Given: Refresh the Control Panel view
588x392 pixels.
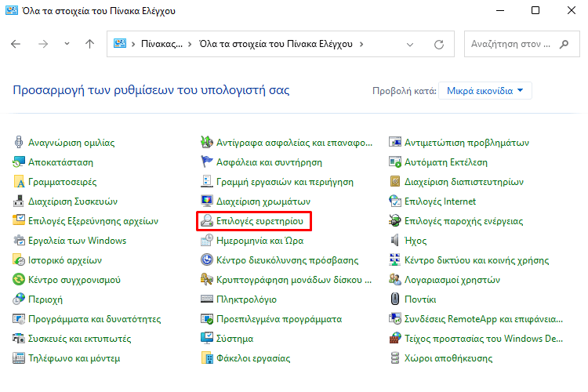Looking at the screenshot, I should (439, 45).
